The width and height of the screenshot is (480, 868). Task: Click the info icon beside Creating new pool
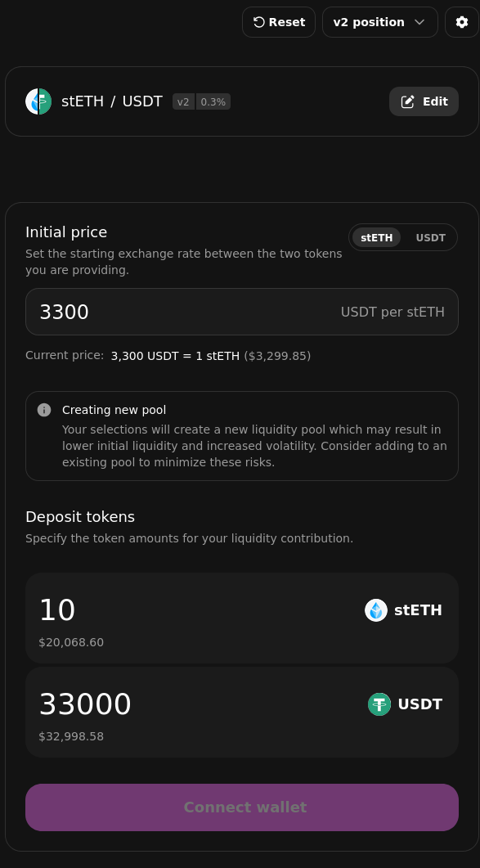coord(44,410)
